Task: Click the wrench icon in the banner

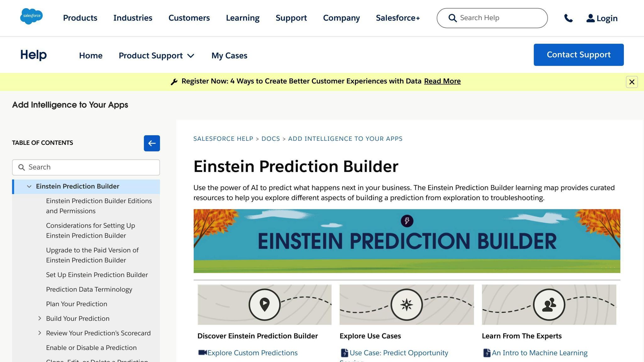Action: (174, 82)
